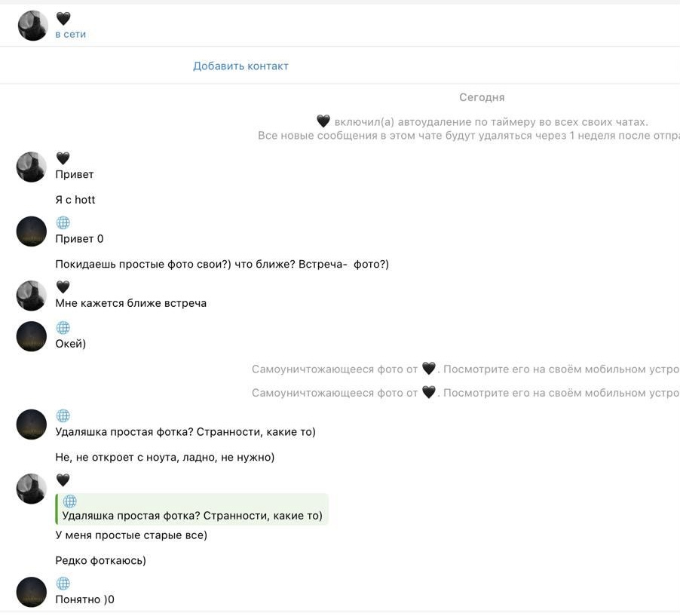The width and height of the screenshot is (680, 616).
Task: Click "Добавить контакт" link
Action: pos(240,66)
